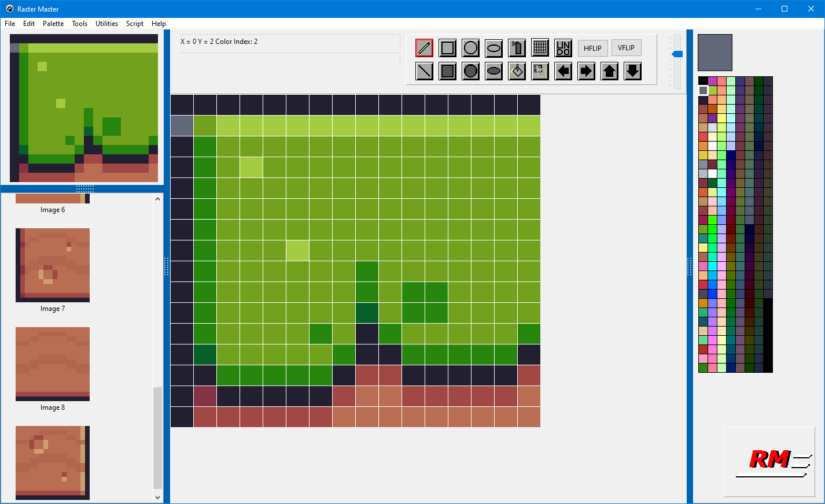Click the VFLIP button

[x=626, y=48]
